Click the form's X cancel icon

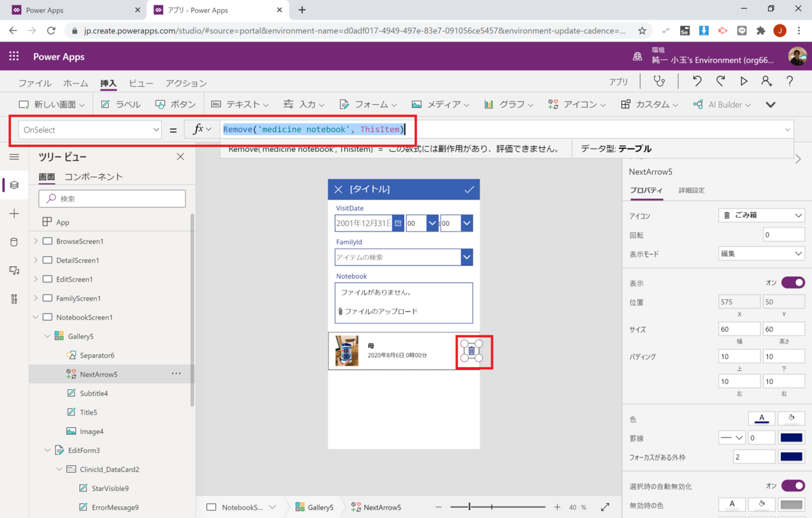(x=338, y=190)
